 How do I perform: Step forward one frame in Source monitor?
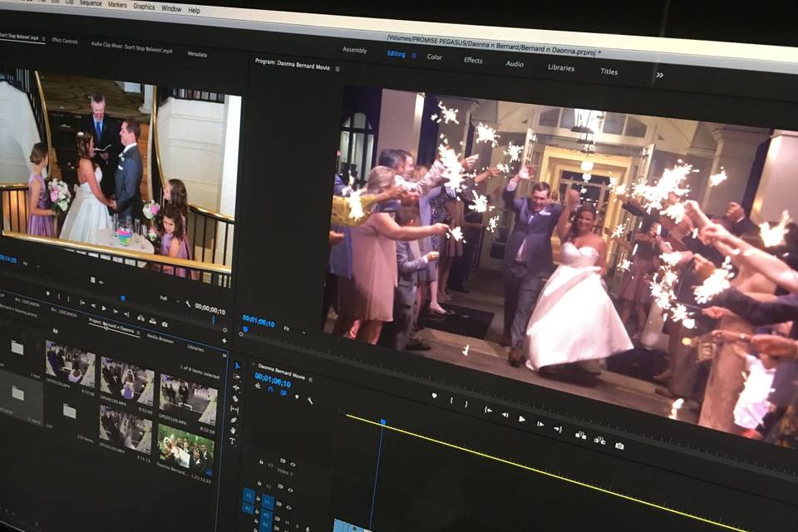[116, 311]
